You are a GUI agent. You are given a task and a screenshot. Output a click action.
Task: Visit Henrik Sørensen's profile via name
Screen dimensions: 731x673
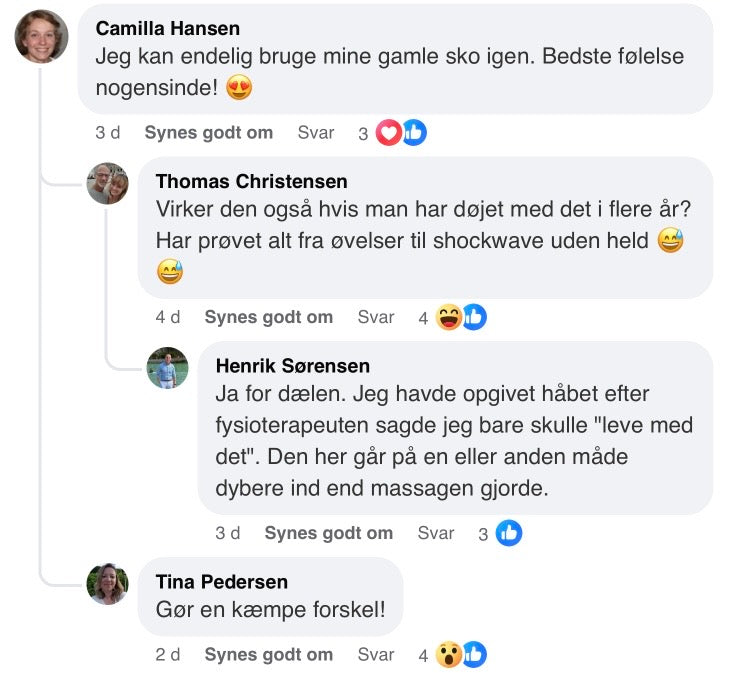292,365
